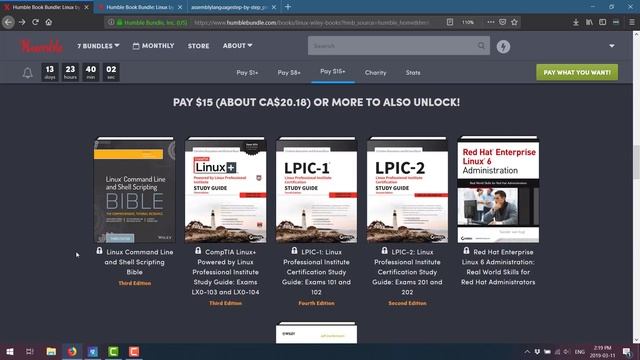This screenshot has height=360, width=640.
Task: Open the taskbar clock and date
Action: click(602, 351)
